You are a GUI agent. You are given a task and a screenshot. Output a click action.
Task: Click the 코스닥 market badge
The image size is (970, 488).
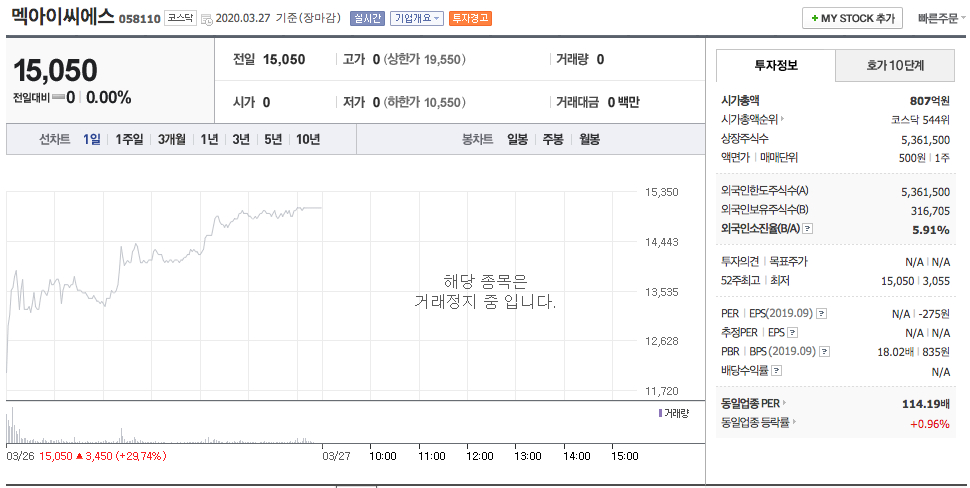pos(181,19)
